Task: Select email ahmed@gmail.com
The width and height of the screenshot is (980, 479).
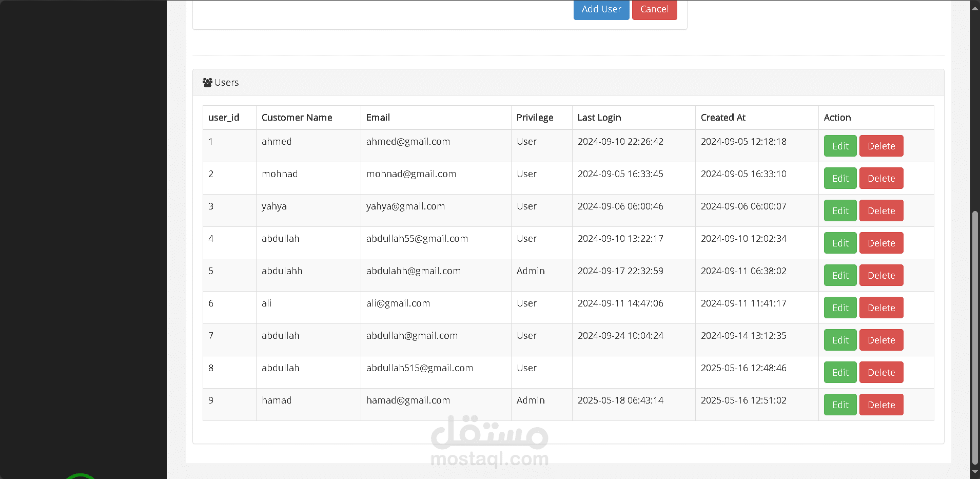Action: [408, 142]
